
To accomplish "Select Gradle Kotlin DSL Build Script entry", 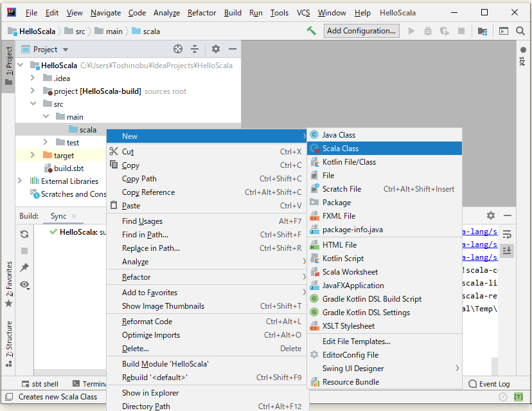I will [x=384, y=299].
